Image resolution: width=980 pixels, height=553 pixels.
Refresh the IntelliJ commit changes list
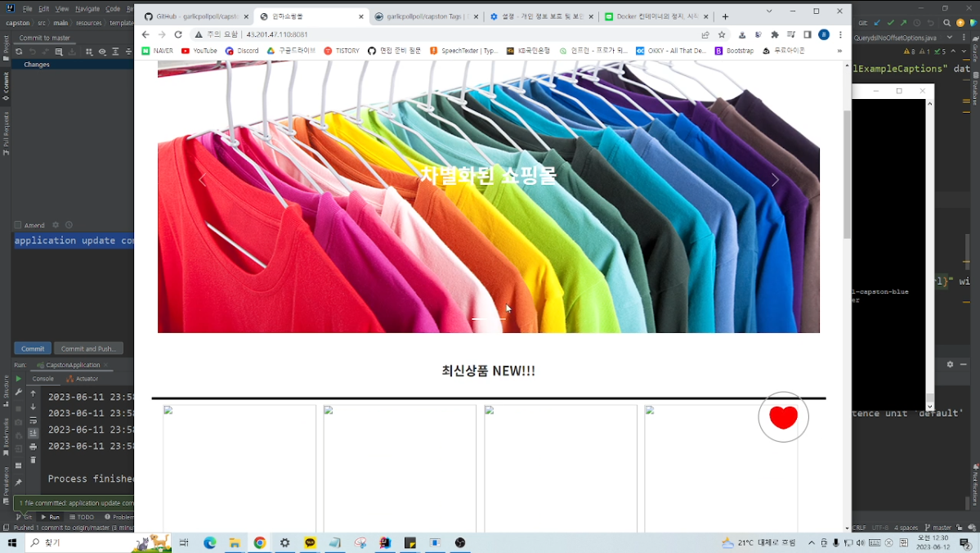pos(19,52)
